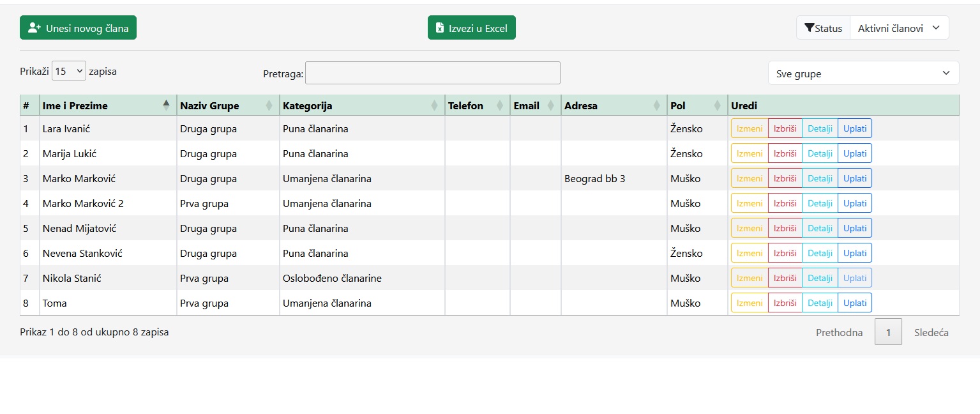Image resolution: width=980 pixels, height=414 pixels.
Task: Open the Prikaži records count dropdown
Action: 69,71
